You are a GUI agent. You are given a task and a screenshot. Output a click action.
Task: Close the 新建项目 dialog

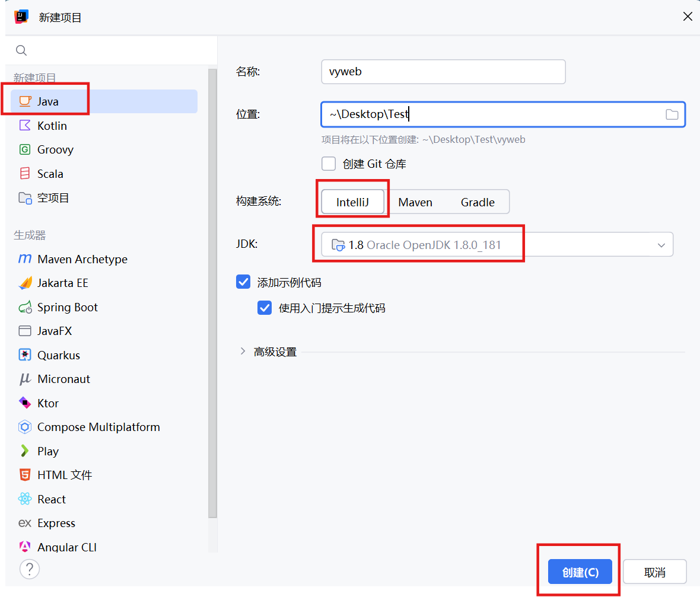click(x=688, y=17)
